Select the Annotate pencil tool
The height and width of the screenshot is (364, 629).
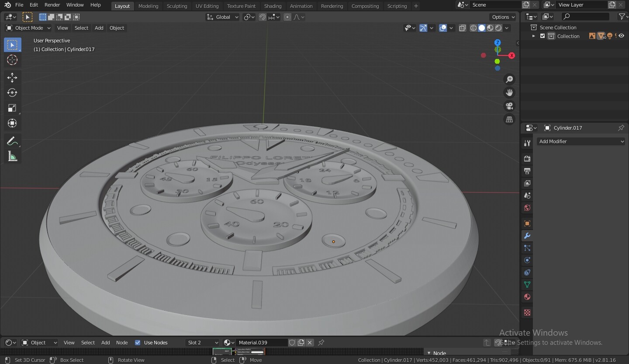tap(12, 141)
